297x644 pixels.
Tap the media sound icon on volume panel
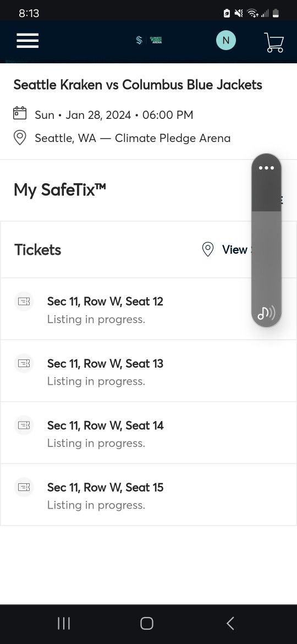(266, 313)
